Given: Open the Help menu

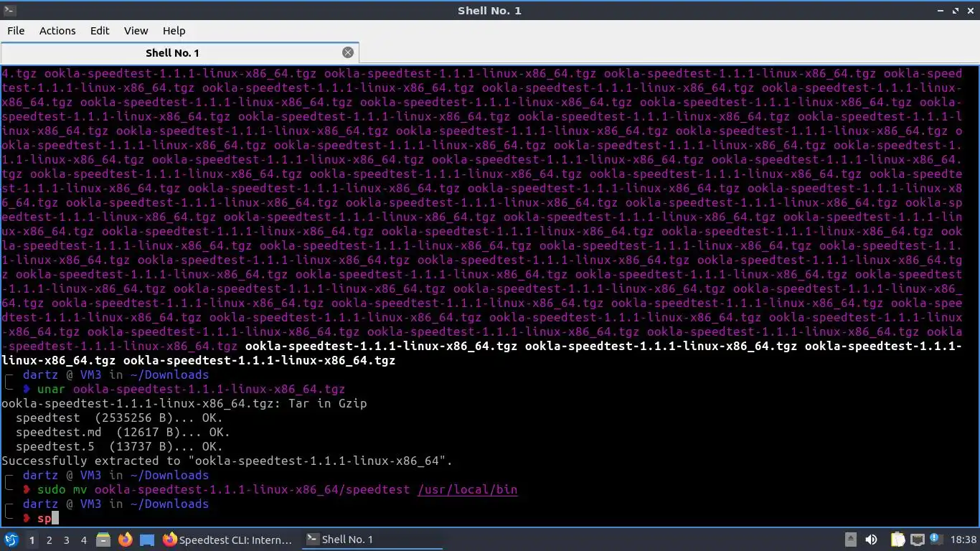Looking at the screenshot, I should tap(174, 31).
